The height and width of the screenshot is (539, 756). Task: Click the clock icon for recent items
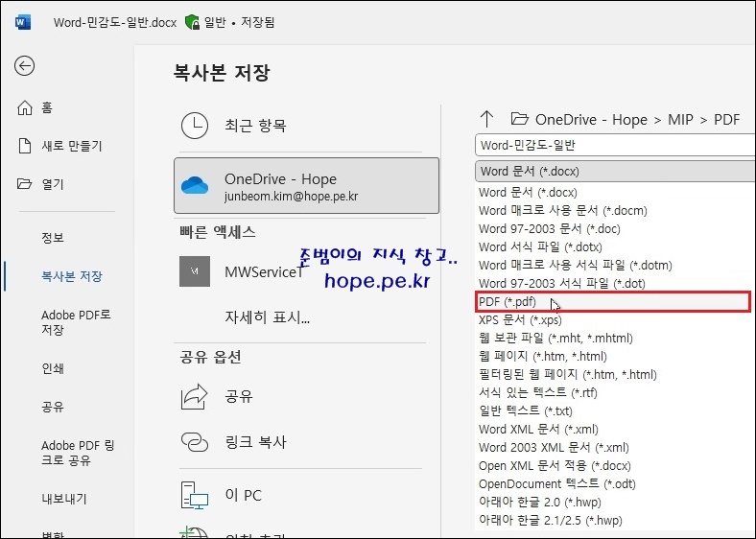click(195, 126)
